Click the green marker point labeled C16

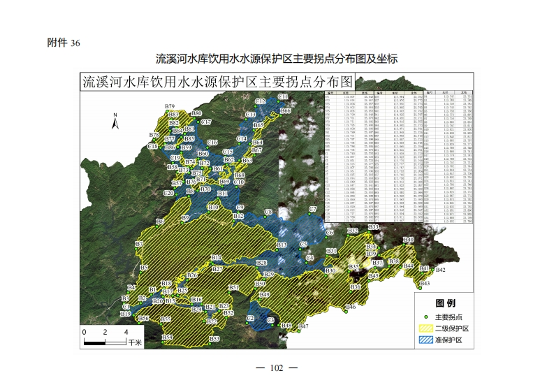pos(207,148)
